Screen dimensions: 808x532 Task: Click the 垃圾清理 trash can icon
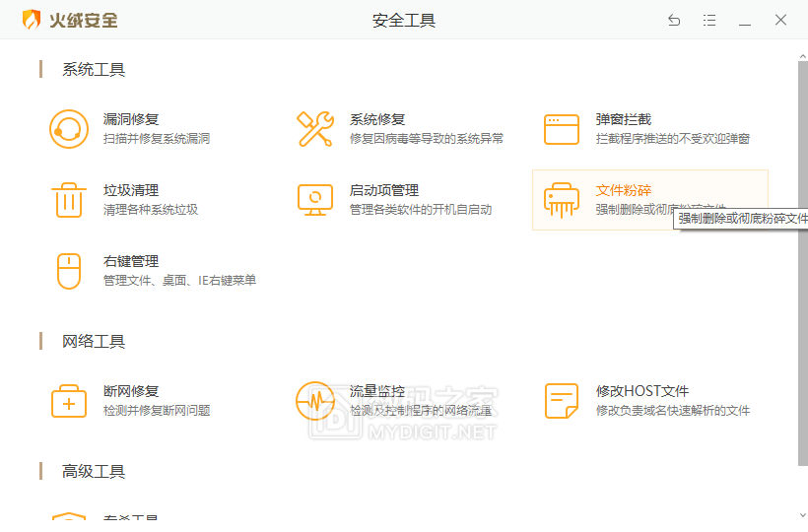[69, 200]
